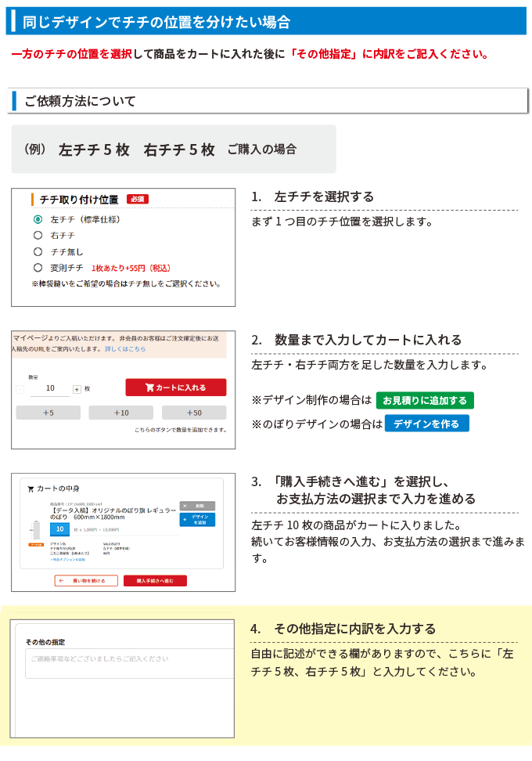Click the green お見積りに追加する button
The height and width of the screenshot is (761, 532).
tap(424, 400)
